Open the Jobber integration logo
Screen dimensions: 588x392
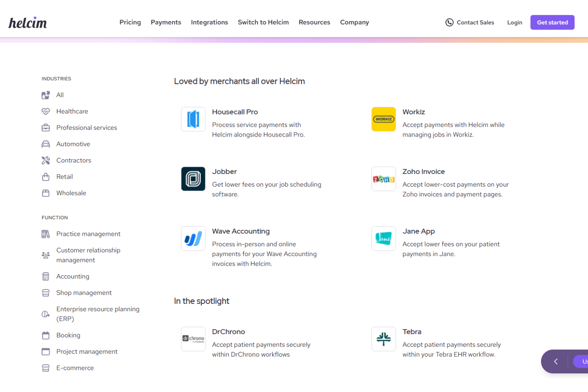(x=193, y=179)
